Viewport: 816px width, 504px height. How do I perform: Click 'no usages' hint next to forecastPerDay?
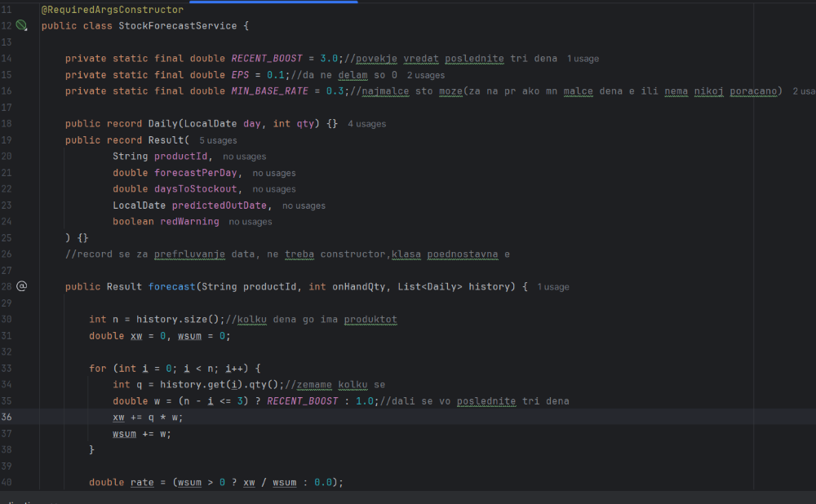click(x=273, y=173)
